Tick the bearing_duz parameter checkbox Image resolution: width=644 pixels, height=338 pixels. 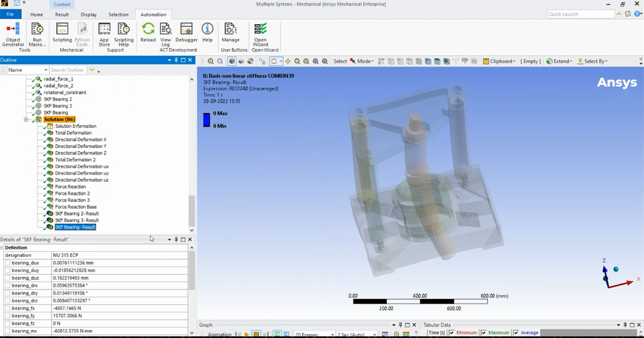coord(7,278)
